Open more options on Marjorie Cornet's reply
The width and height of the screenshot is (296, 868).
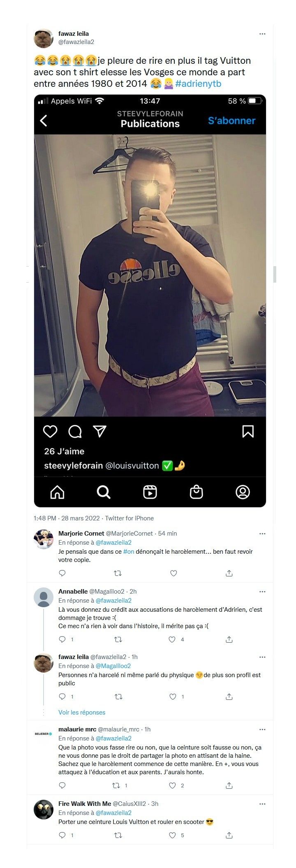click(x=262, y=534)
